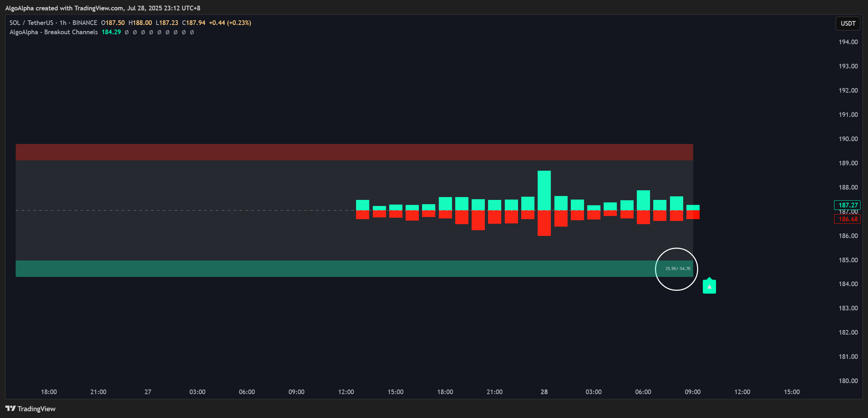Click the 181.00 price axis label
The width and height of the screenshot is (868, 418).
pyautogui.click(x=848, y=357)
